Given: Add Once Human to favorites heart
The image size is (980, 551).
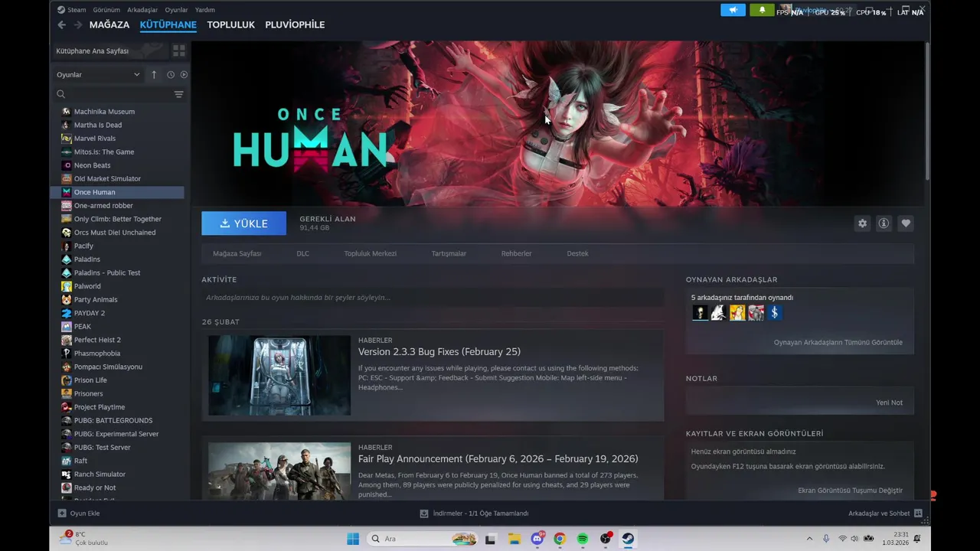Looking at the screenshot, I should coord(906,223).
